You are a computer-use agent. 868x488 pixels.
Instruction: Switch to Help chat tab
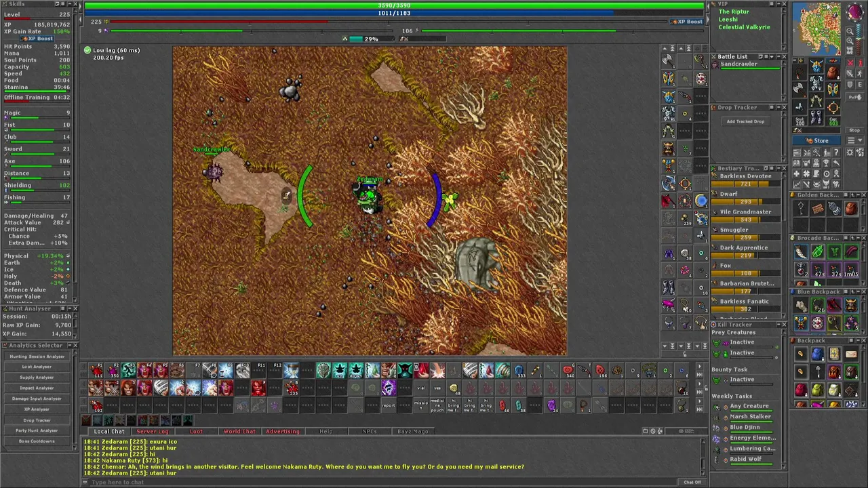[326, 432]
